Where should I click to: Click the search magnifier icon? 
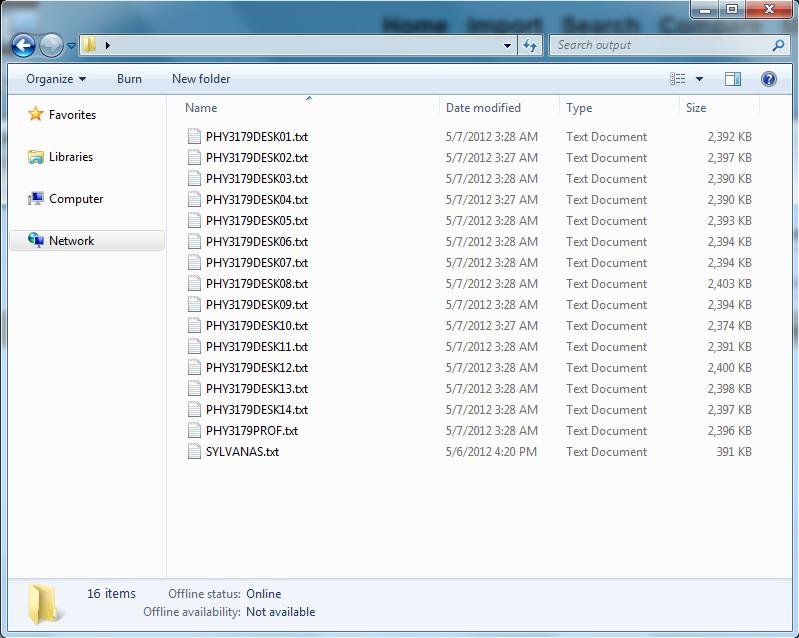[778, 45]
